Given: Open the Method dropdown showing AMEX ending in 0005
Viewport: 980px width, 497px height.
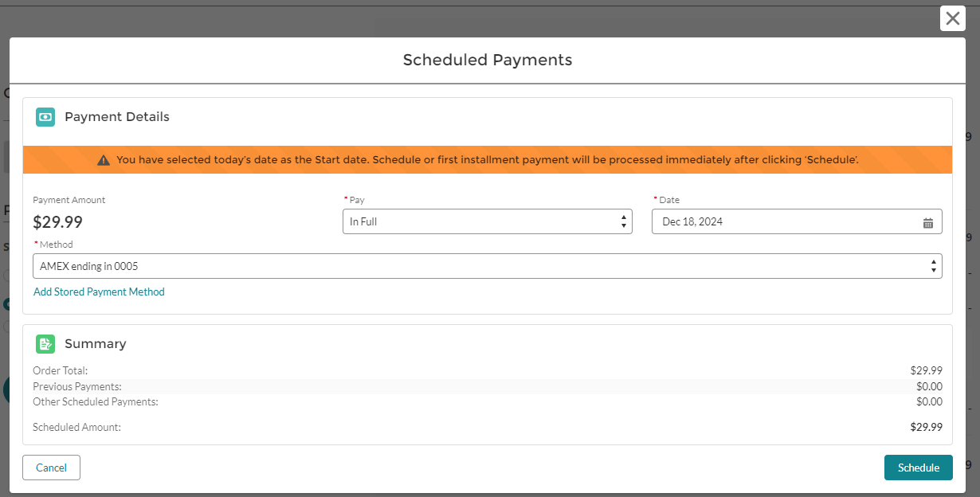Looking at the screenshot, I should click(487, 265).
